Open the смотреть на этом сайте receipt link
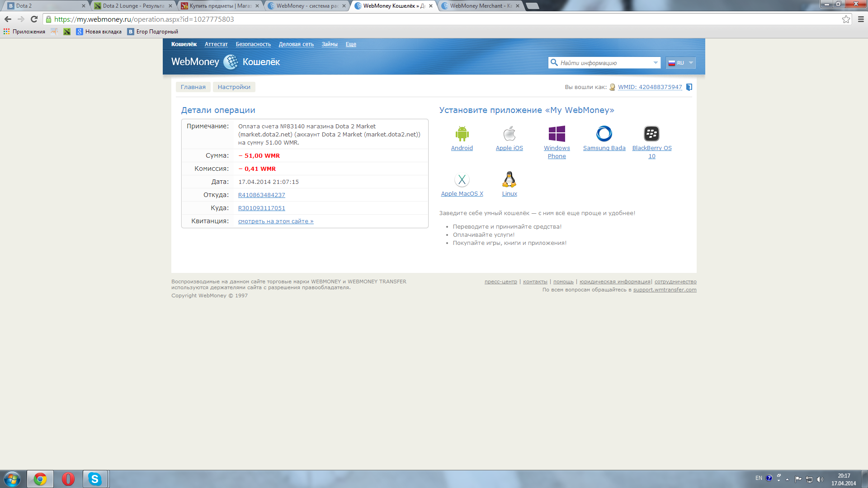The height and width of the screenshot is (488, 868). [x=276, y=221]
